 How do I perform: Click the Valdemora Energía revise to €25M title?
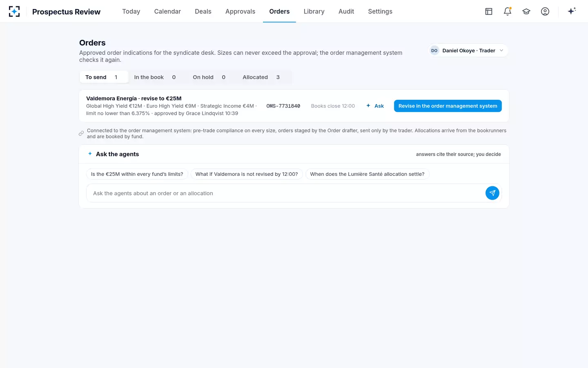point(134,99)
